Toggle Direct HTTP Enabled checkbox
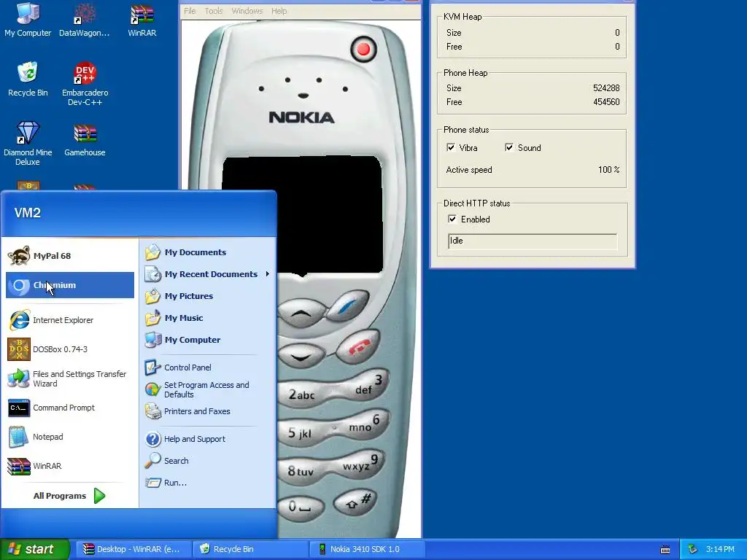747x560 pixels. coord(452,219)
